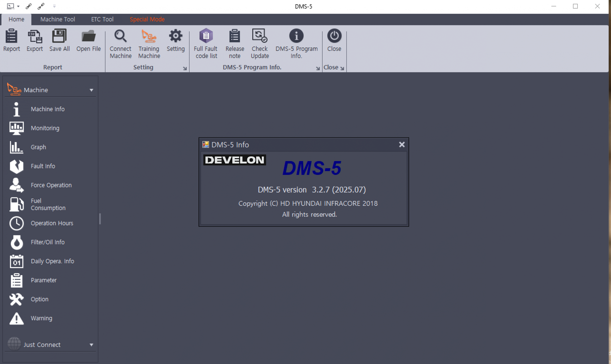Click the sidebar splitter handle
Viewport: 611px width, 364px height.
100,219
